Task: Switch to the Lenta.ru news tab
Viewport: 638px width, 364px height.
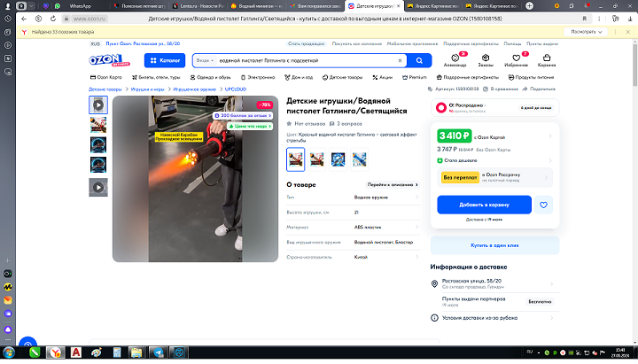Action: pyautogui.click(x=198, y=6)
